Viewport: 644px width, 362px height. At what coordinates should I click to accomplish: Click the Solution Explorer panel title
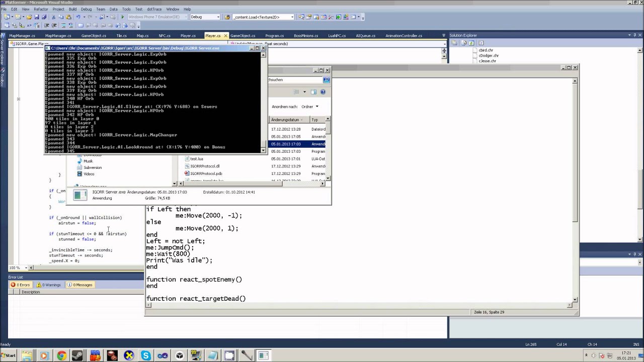coord(463,35)
